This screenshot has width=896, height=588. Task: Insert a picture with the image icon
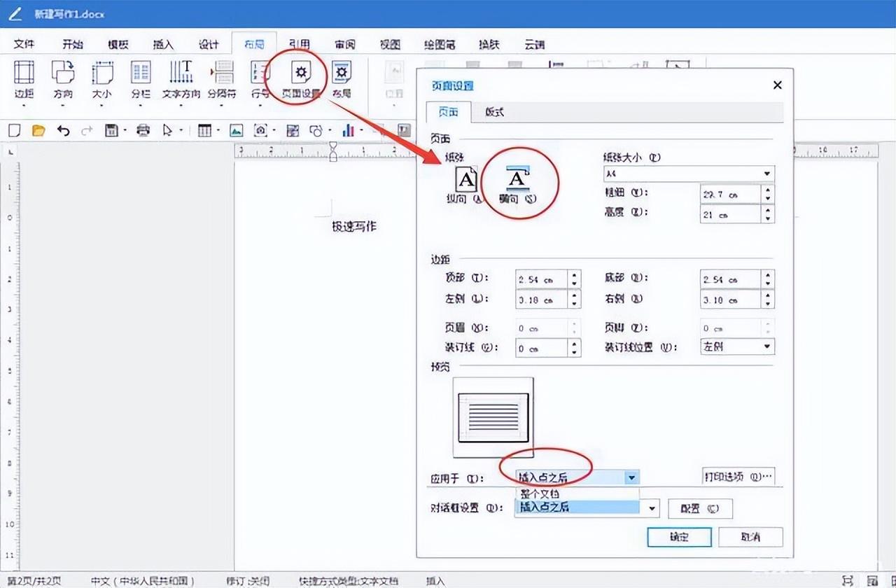pyautogui.click(x=237, y=130)
